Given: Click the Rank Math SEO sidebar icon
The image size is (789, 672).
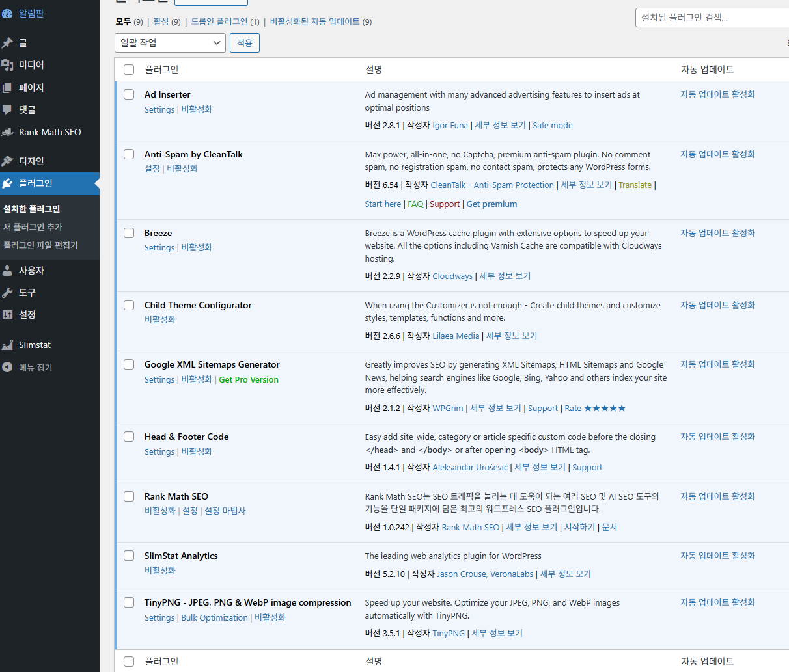Looking at the screenshot, I should click(x=7, y=132).
